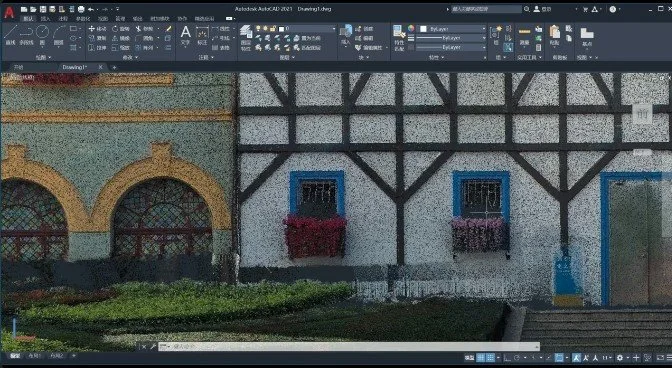The height and width of the screenshot is (368, 672).
Task: Open the layer name dropdown showing 0
Action: click(x=307, y=29)
